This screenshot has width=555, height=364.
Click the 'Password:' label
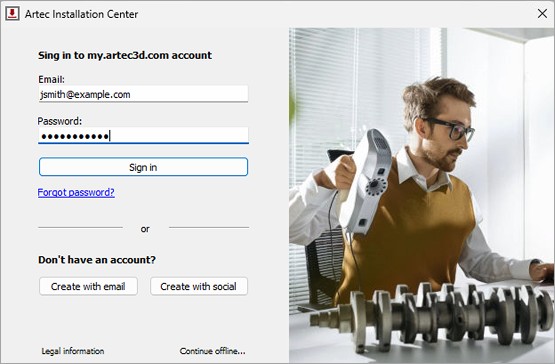(60, 121)
